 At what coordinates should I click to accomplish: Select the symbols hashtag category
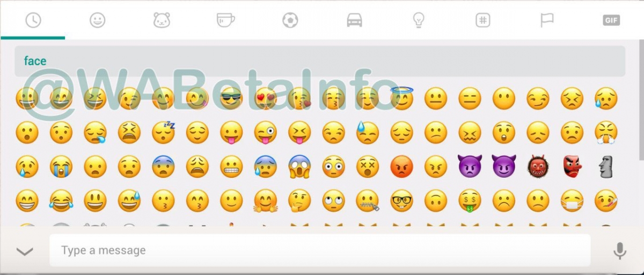[x=483, y=20]
